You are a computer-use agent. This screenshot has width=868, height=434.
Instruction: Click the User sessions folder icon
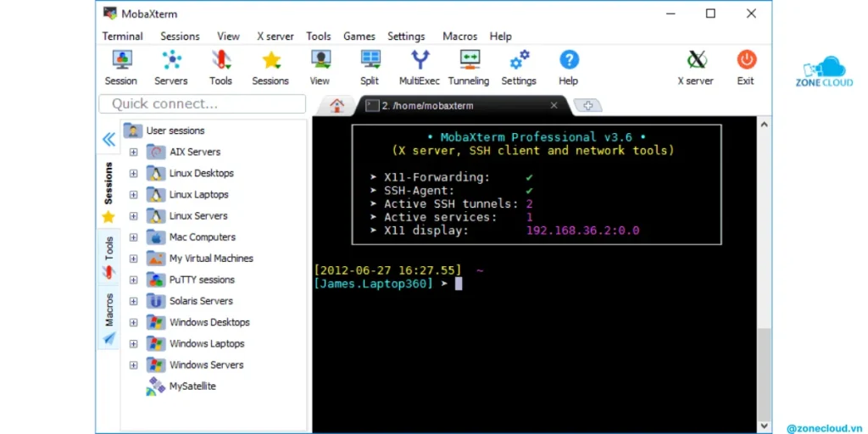pos(133,131)
